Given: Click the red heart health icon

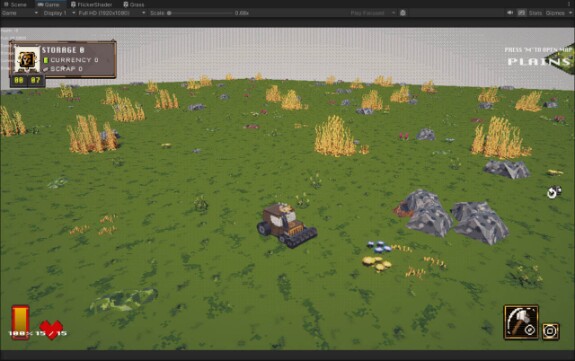Looking at the screenshot, I should click(51, 329).
